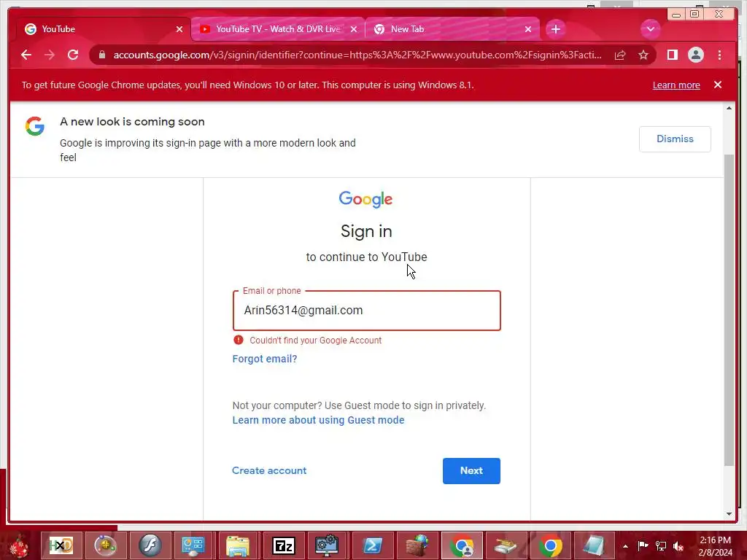Show hidden system tray icons

pos(625,546)
